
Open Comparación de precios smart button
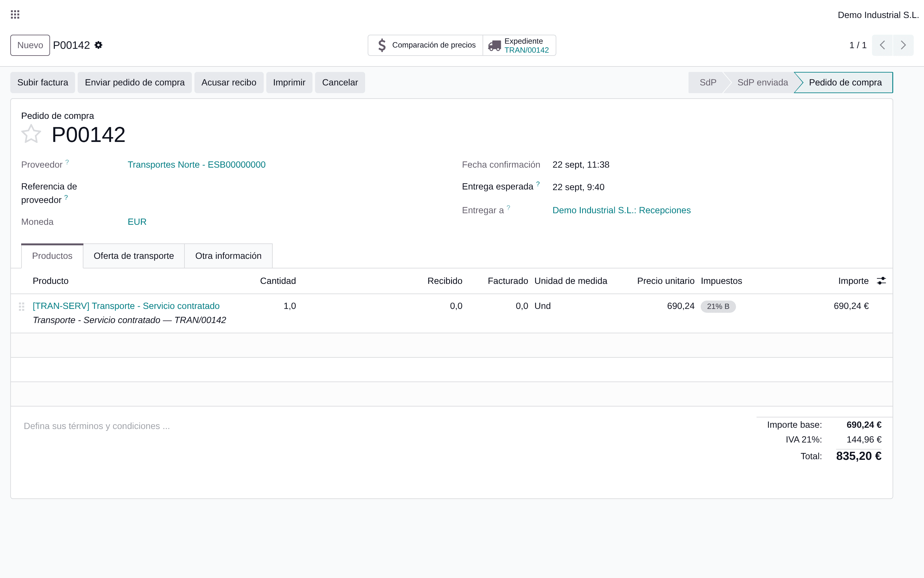tap(426, 45)
